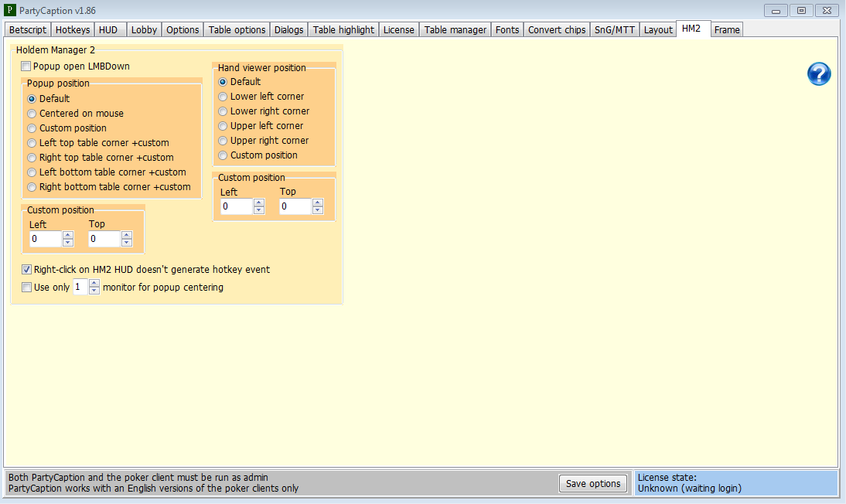The width and height of the screenshot is (846, 504).
Task: Select Upper left corner hand viewer position
Action: coord(223,126)
